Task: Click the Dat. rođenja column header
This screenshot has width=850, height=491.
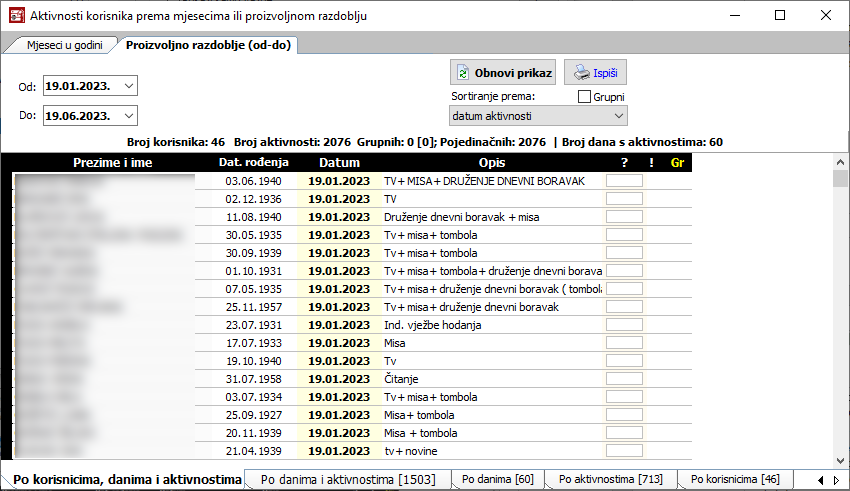Action: click(253, 162)
